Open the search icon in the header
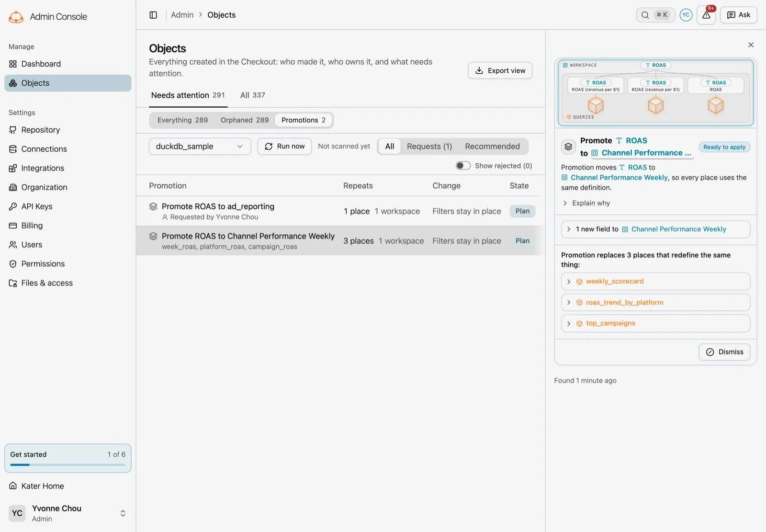Viewport: 766px width, 532px height. 645,15
